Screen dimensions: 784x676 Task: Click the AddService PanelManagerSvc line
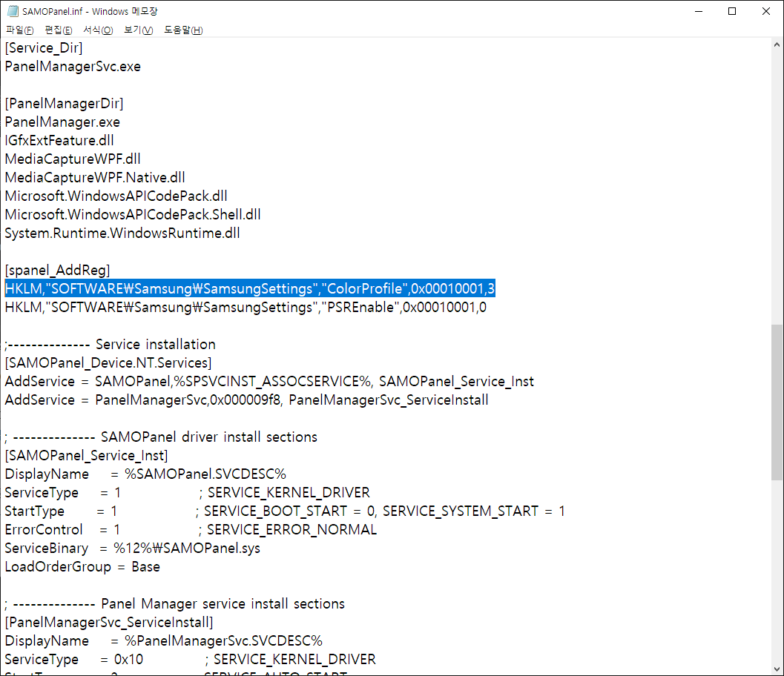pos(247,400)
